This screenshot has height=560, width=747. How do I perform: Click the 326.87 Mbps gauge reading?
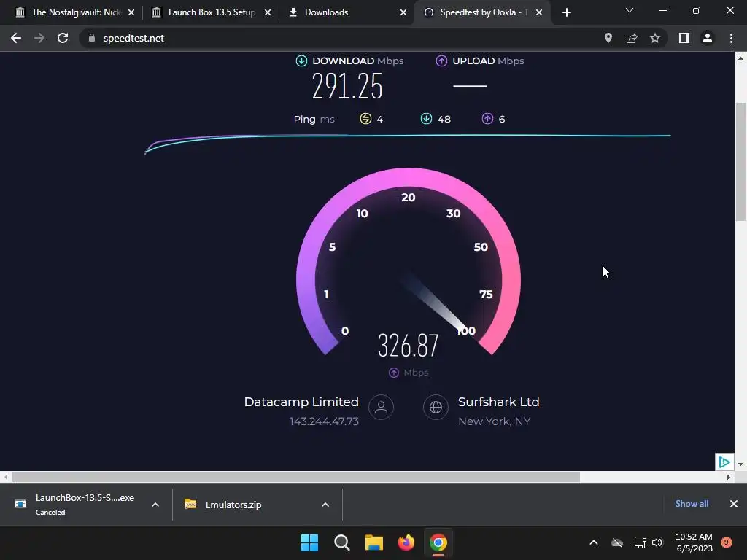click(x=409, y=345)
